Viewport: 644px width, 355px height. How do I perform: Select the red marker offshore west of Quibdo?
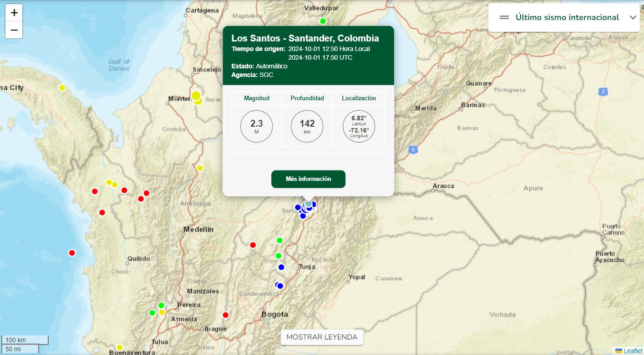[x=72, y=253]
